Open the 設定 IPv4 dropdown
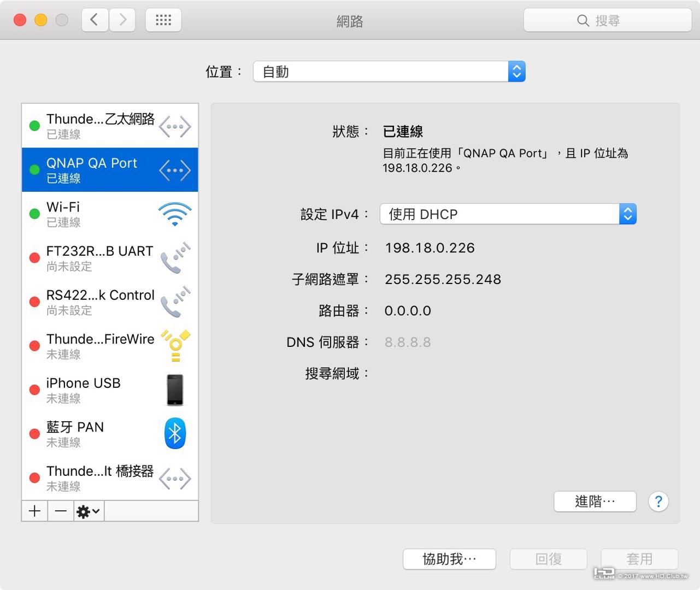Screen dimensions: 700x590 pos(508,214)
